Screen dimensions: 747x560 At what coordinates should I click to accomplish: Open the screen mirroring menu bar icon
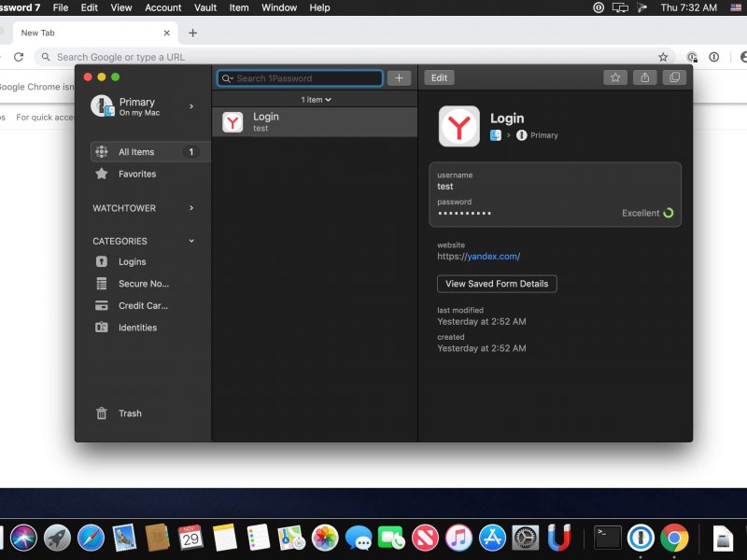620,7
